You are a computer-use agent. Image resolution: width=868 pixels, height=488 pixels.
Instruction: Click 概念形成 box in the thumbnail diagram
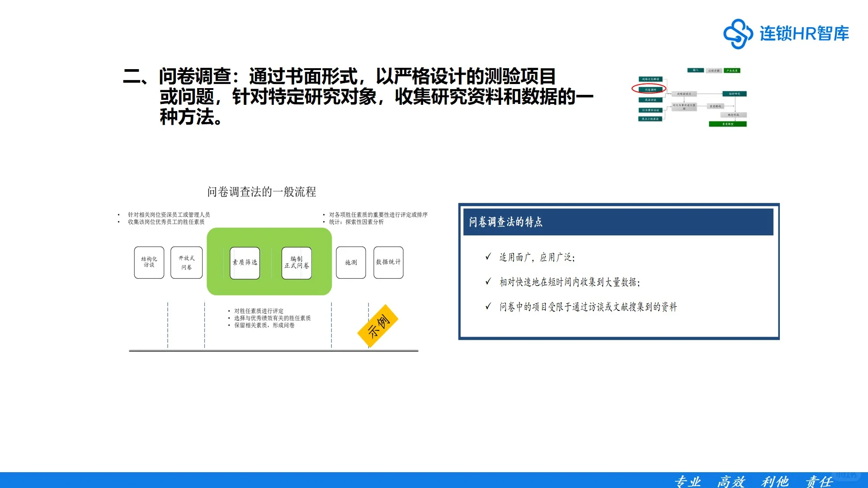pyautogui.click(x=733, y=115)
